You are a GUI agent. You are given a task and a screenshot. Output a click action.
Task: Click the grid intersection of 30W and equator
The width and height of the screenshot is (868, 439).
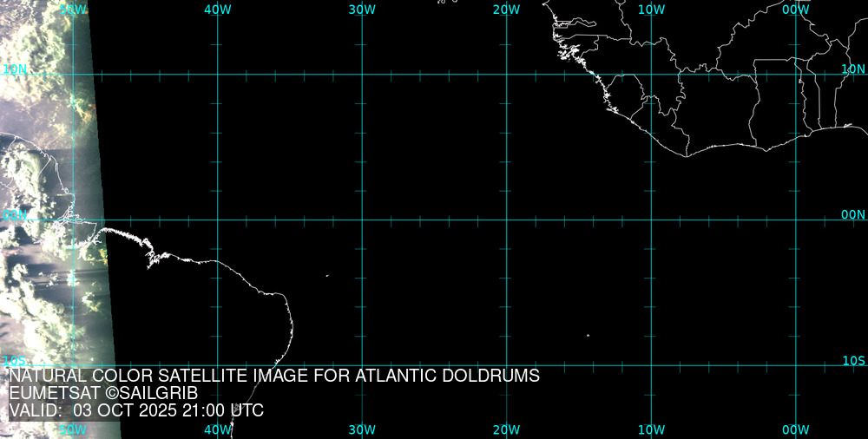click(x=362, y=219)
